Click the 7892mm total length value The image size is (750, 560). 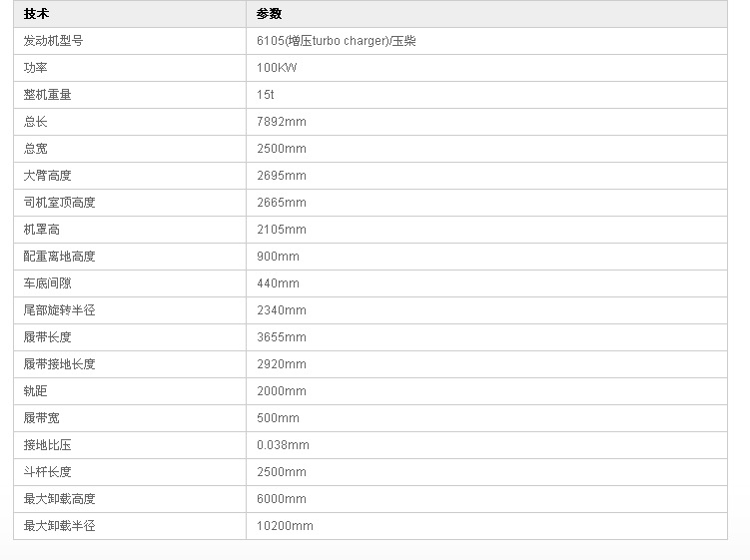[x=282, y=122]
